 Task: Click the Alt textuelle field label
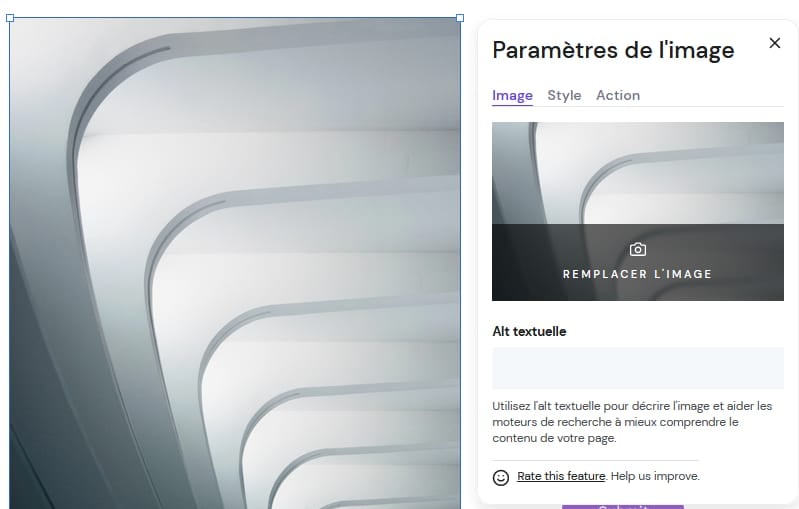pos(529,331)
